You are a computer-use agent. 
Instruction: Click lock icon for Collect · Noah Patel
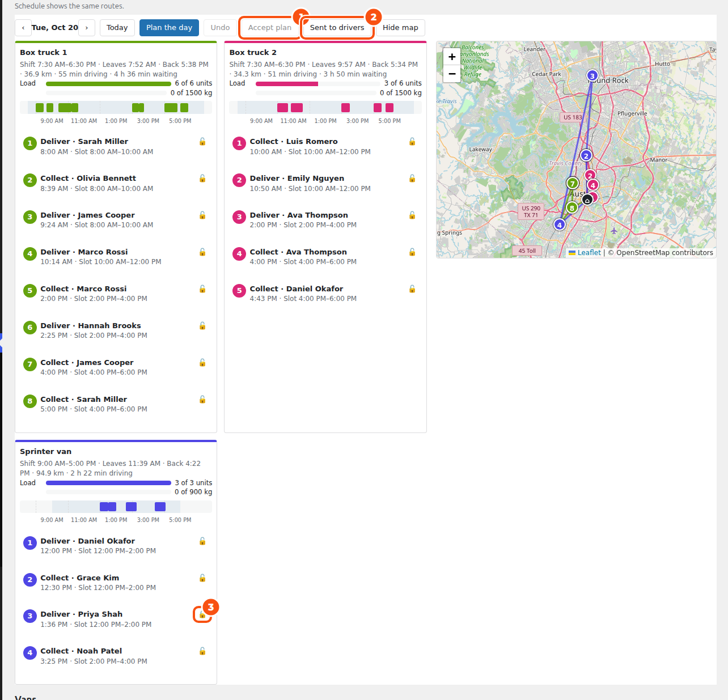(x=202, y=651)
